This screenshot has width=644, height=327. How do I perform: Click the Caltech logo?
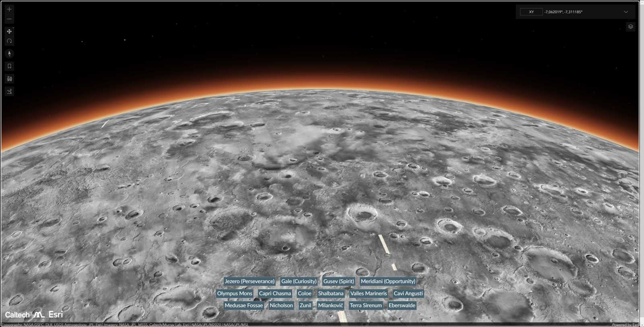(x=17, y=315)
